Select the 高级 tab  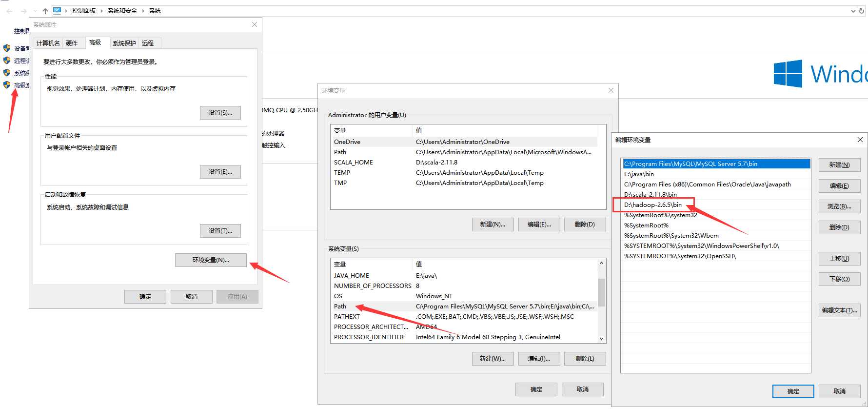coord(98,42)
